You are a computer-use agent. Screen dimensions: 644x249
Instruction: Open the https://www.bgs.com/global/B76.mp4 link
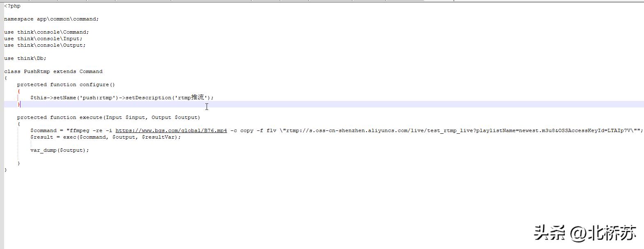[x=171, y=130]
